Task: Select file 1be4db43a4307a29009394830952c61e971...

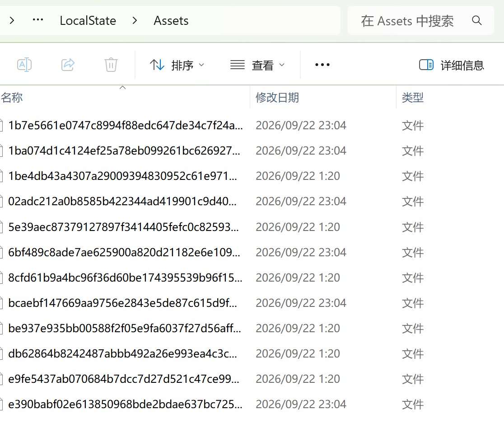Action: (x=122, y=176)
